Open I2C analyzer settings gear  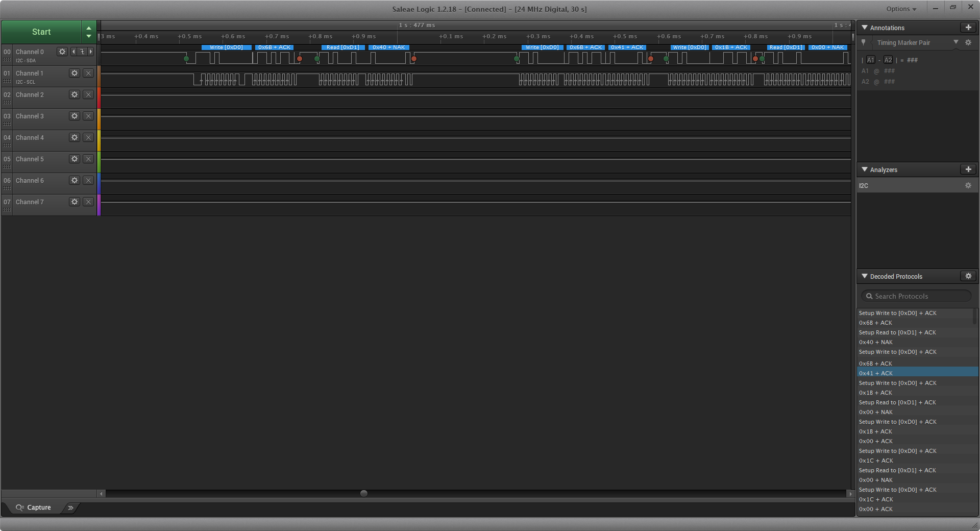968,186
